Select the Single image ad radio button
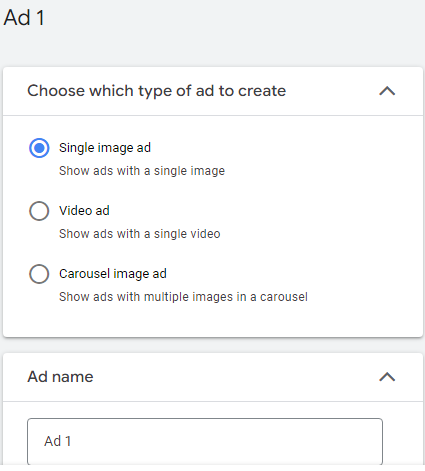This screenshot has height=471, width=425. pos(39,148)
